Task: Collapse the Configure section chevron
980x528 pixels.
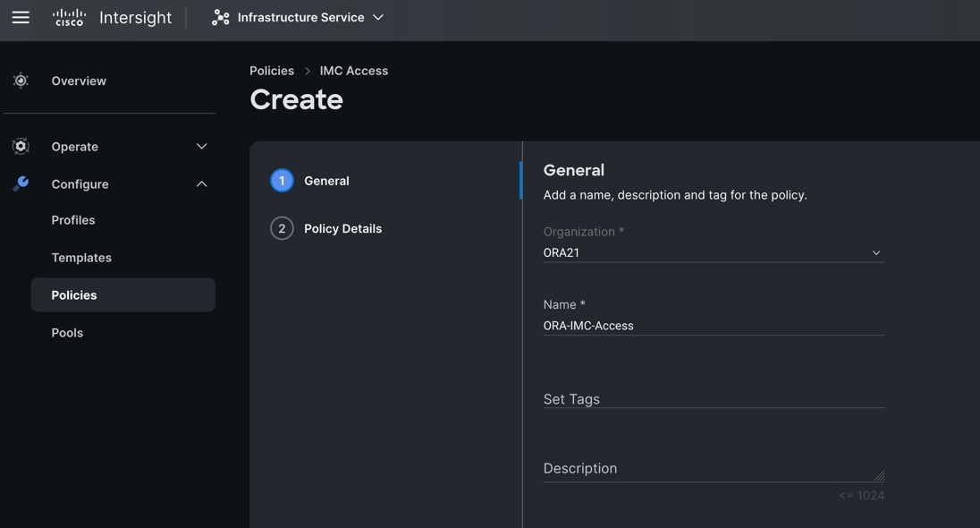Action: click(201, 183)
